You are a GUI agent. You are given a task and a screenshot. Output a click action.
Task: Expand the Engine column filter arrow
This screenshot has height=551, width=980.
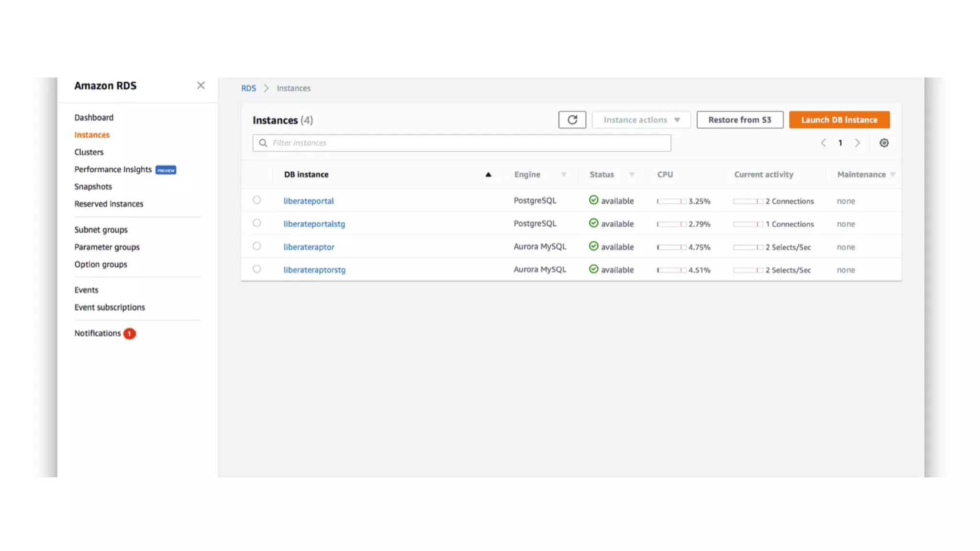(x=564, y=175)
